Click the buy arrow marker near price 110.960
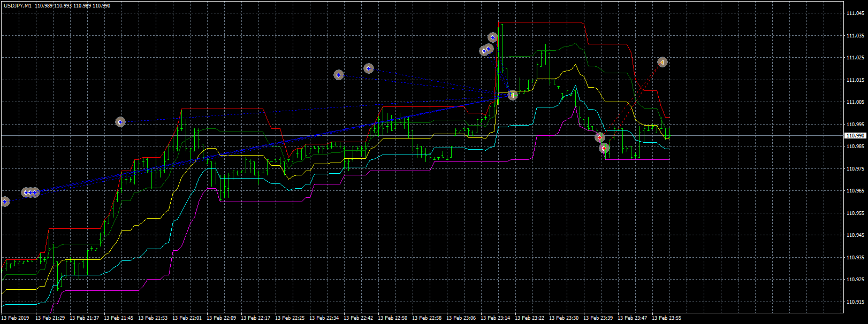 click(5, 202)
